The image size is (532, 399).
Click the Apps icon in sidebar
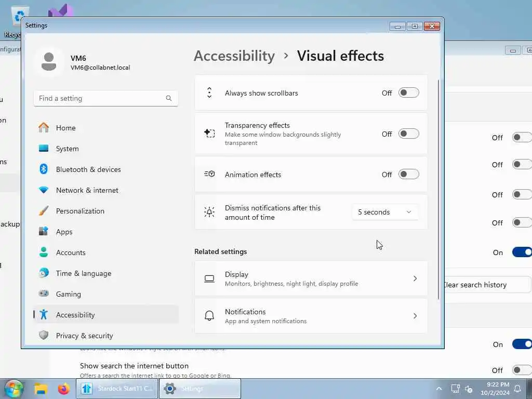[44, 231]
